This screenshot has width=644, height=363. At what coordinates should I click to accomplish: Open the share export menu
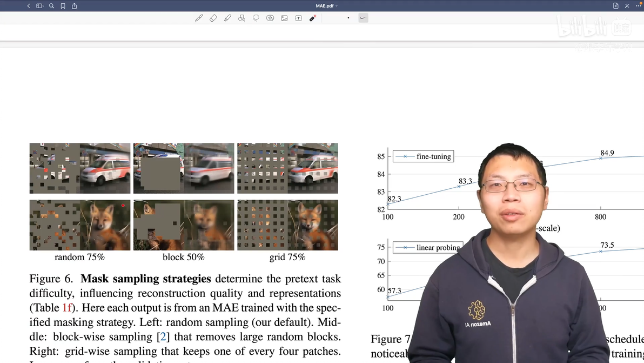click(x=75, y=6)
